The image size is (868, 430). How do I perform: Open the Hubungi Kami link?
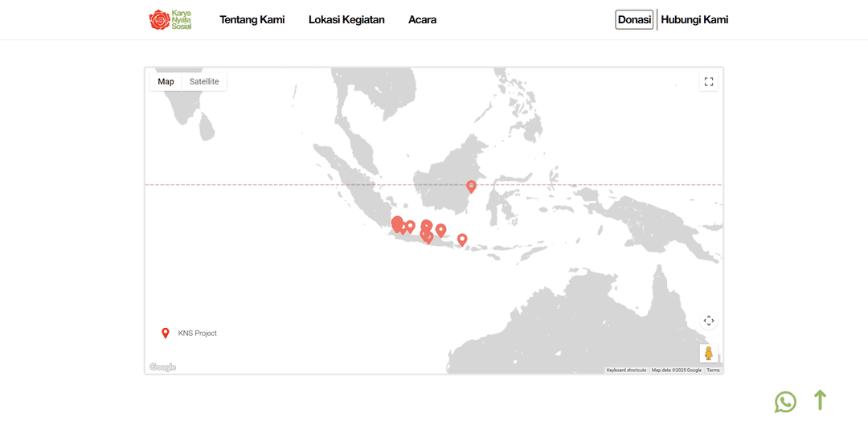tap(694, 20)
